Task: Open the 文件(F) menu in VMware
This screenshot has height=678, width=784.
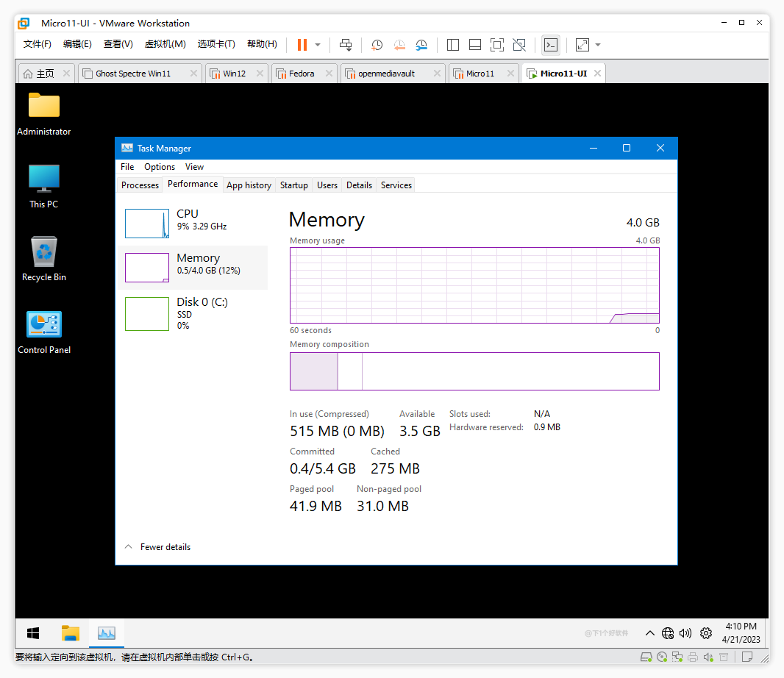Action: coord(38,44)
